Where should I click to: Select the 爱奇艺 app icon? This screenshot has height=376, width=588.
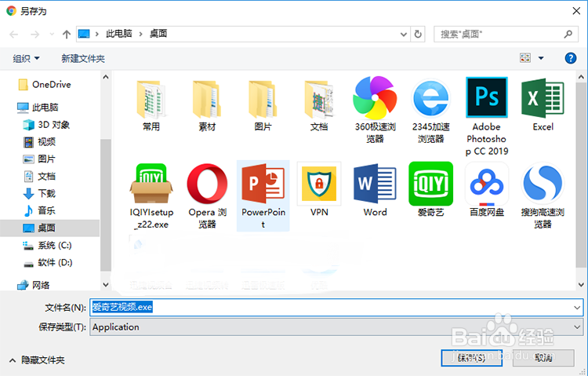[431, 190]
